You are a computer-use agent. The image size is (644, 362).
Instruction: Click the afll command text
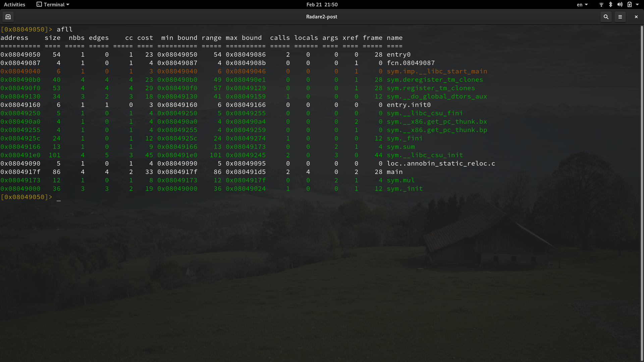click(x=64, y=29)
